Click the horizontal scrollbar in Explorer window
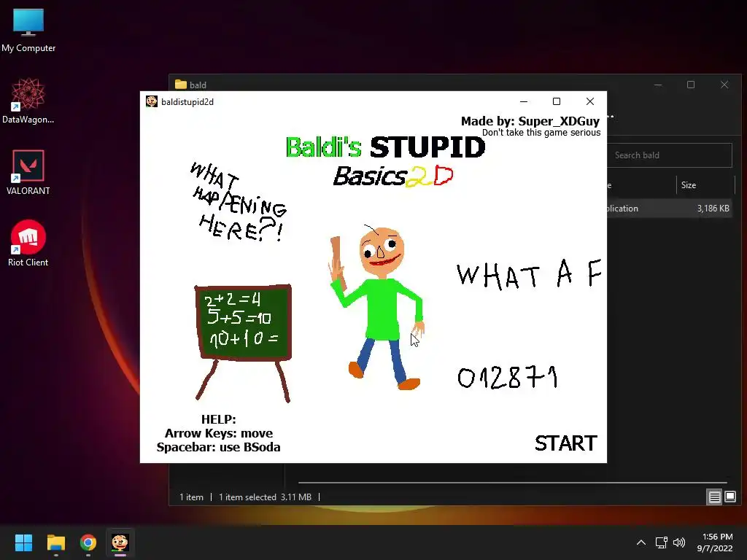 (512, 483)
